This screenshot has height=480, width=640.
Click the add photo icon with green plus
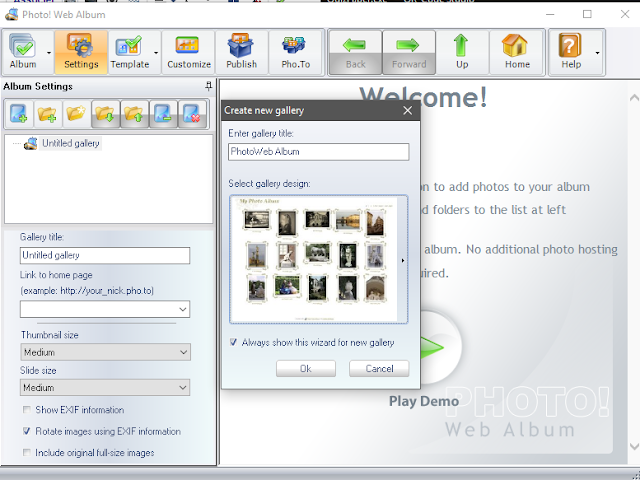pos(19,114)
